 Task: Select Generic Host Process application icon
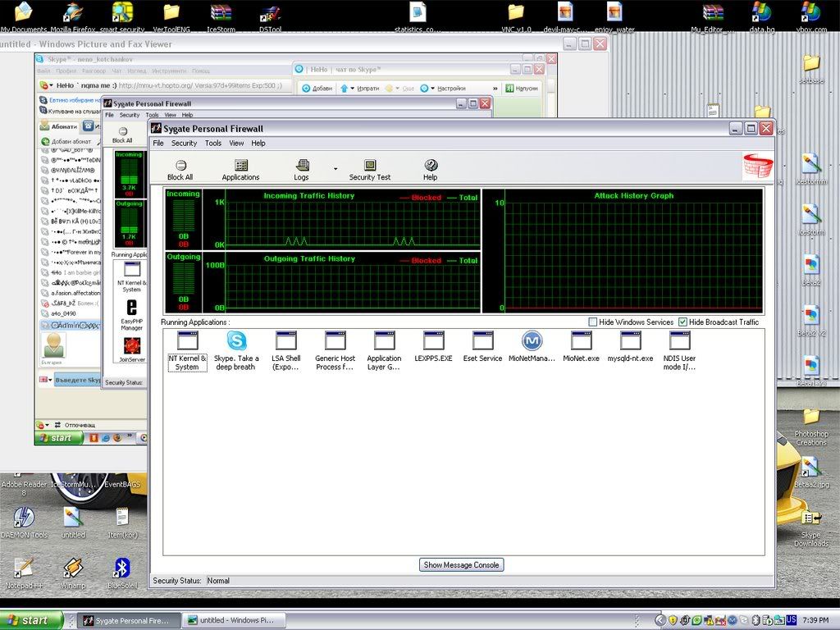336,351
